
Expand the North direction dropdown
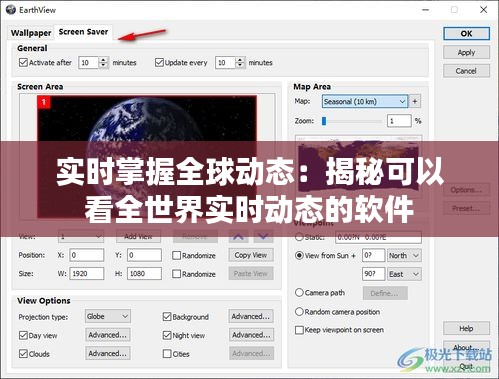(404, 256)
